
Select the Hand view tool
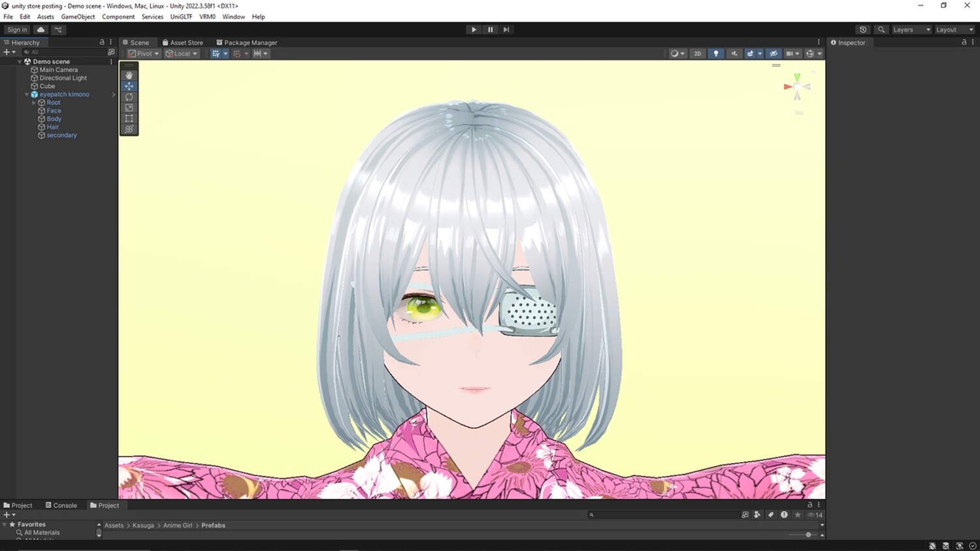(x=129, y=75)
